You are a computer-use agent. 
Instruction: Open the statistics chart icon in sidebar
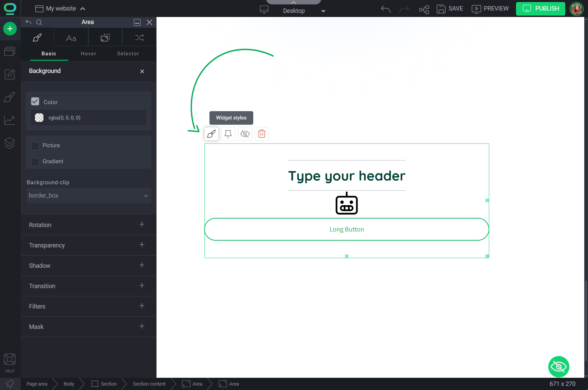point(10,120)
